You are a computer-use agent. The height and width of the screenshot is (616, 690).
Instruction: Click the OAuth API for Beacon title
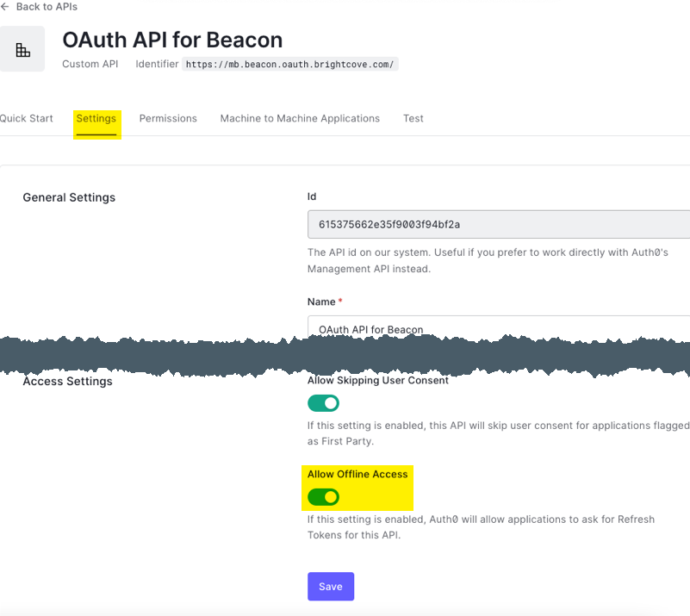pos(172,40)
